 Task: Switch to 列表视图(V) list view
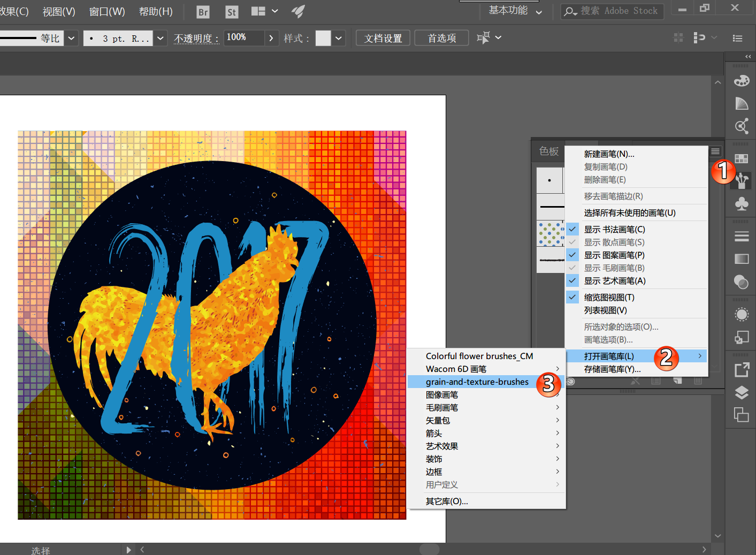(636, 310)
